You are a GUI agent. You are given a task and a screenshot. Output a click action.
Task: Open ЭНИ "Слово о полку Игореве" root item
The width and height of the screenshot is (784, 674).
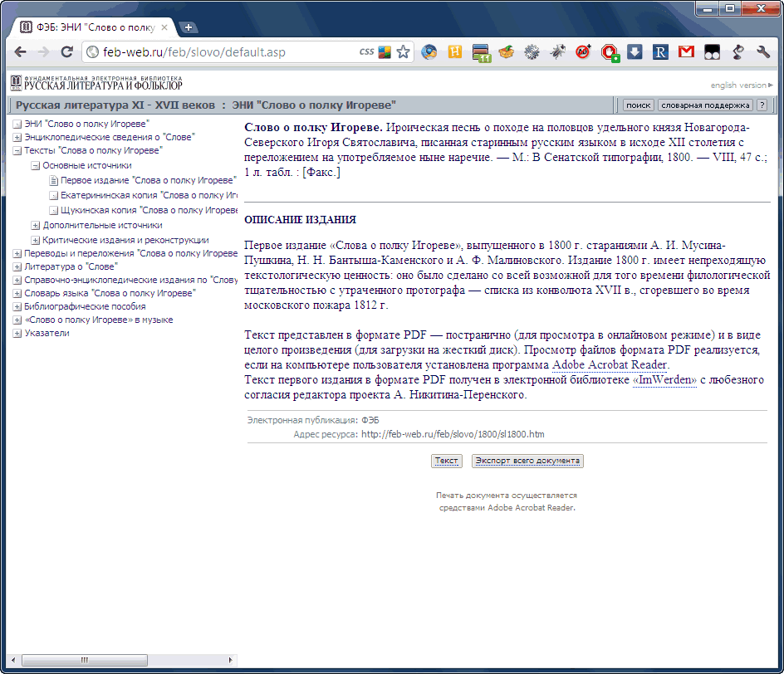coord(86,124)
